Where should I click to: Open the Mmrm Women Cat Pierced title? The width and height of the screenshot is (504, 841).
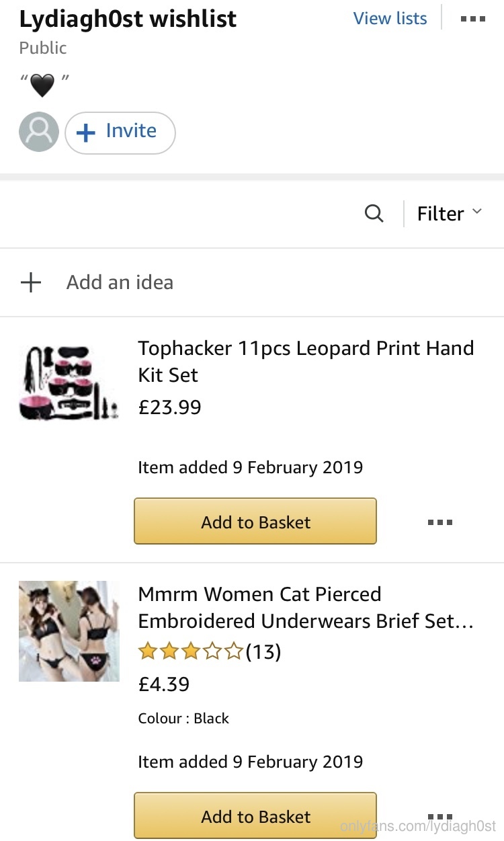click(x=306, y=607)
